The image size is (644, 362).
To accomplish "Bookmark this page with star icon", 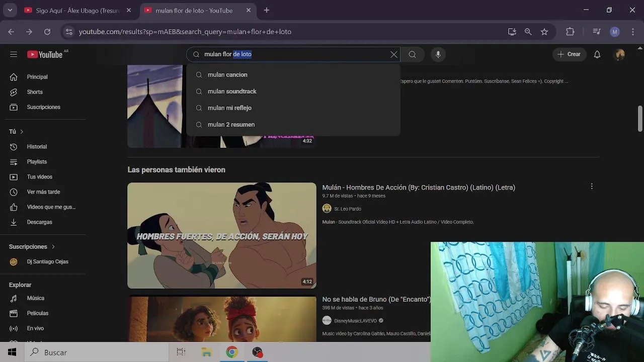I will coord(544,32).
